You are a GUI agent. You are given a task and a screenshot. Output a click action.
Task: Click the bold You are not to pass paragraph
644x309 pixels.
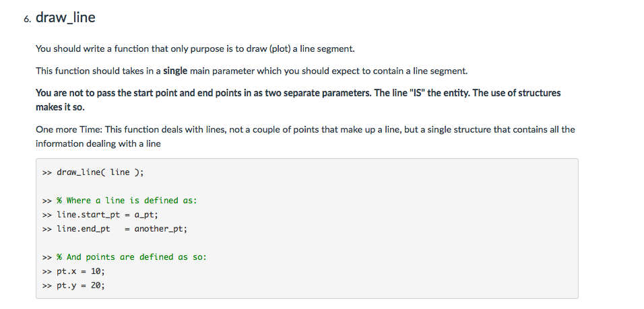298,100
